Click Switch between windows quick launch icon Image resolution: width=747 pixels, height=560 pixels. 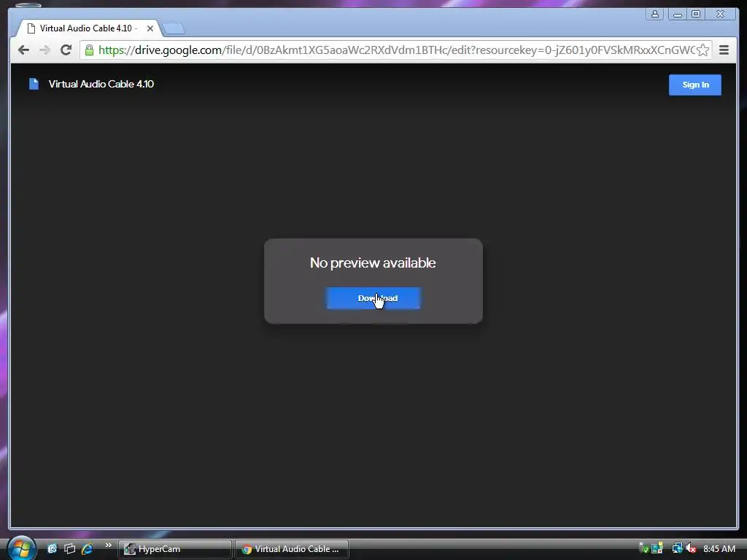pyautogui.click(x=69, y=548)
